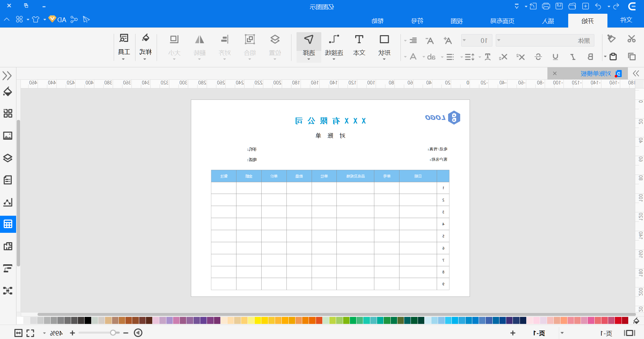Pick the black color swatch
Viewport: 644px width, 339px height.
point(88,320)
